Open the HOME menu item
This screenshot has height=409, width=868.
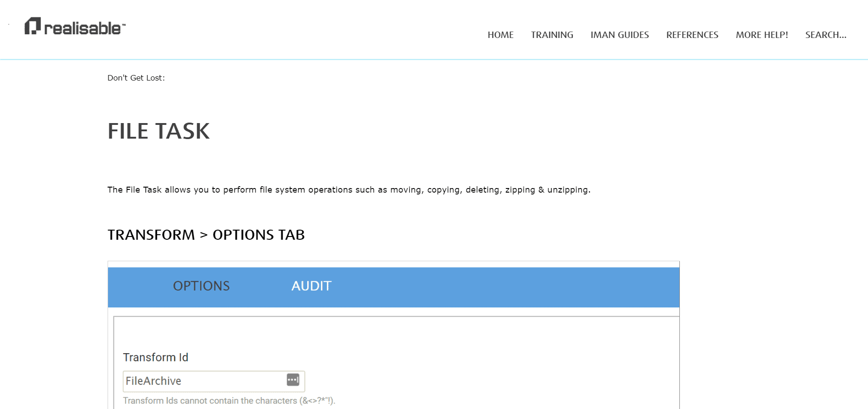[x=500, y=35]
